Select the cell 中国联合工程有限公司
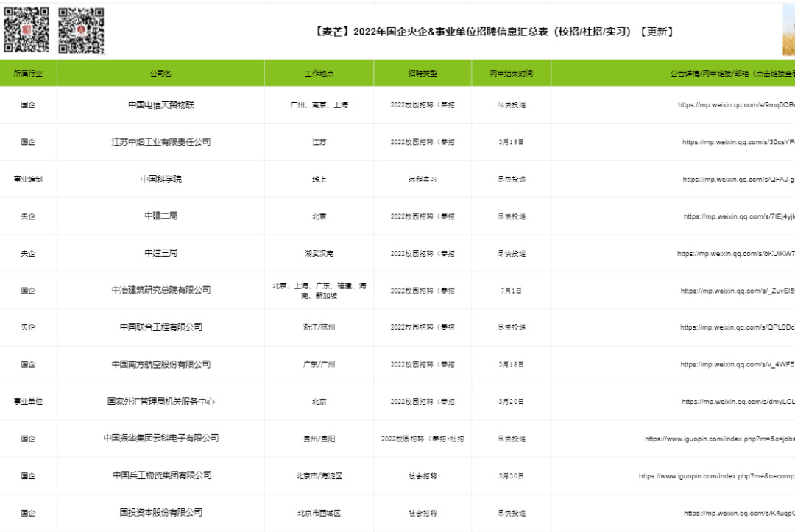 160,327
